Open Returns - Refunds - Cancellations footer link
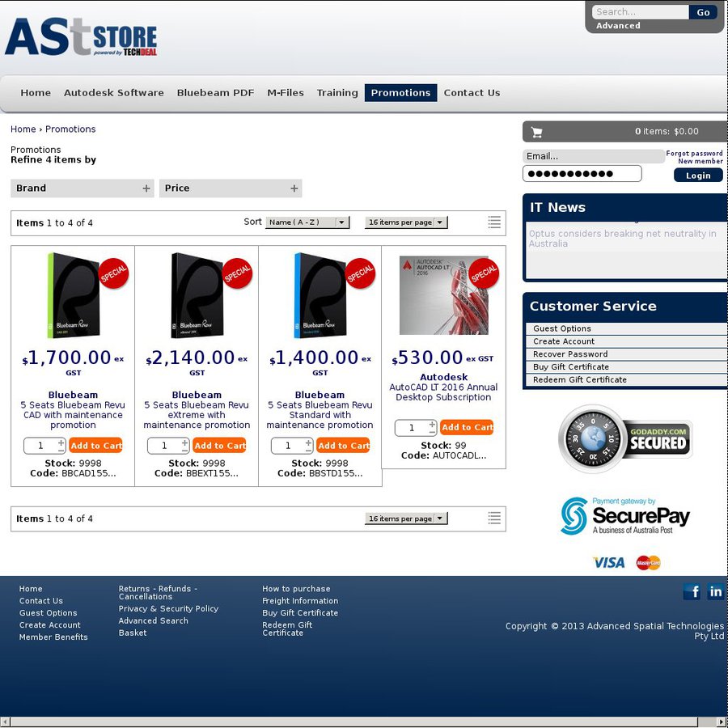This screenshot has width=728, height=728. coord(158,592)
